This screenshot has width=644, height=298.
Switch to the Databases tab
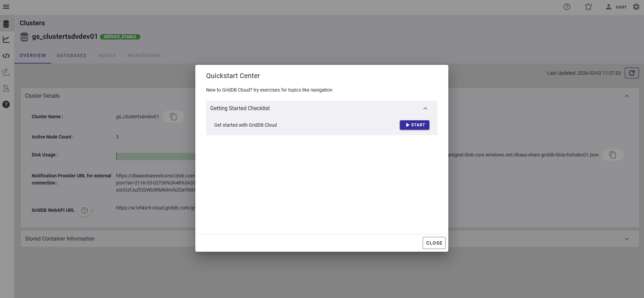(72, 55)
